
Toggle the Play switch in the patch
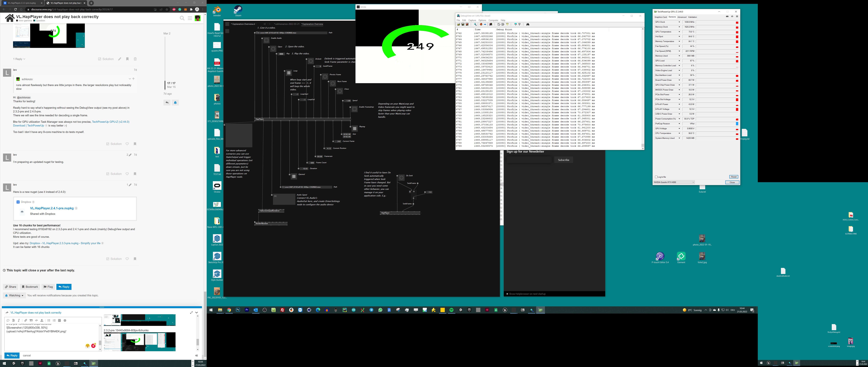click(x=281, y=54)
